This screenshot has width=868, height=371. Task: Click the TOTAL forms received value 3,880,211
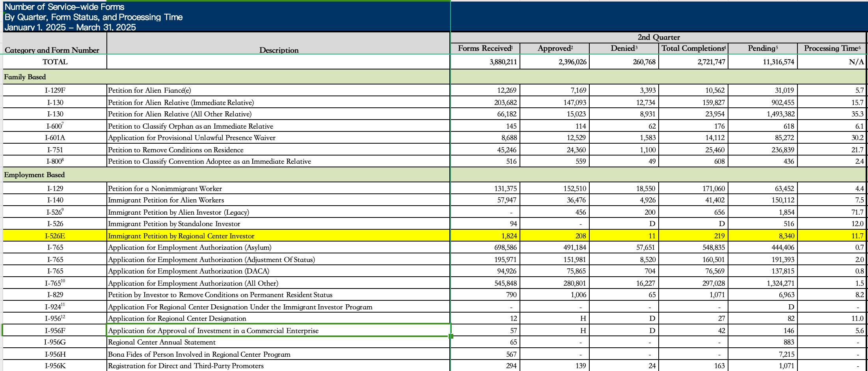503,62
